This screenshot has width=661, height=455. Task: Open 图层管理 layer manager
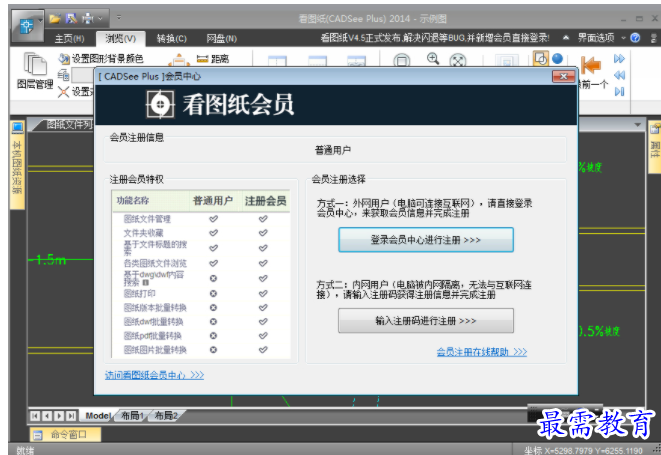(x=35, y=70)
